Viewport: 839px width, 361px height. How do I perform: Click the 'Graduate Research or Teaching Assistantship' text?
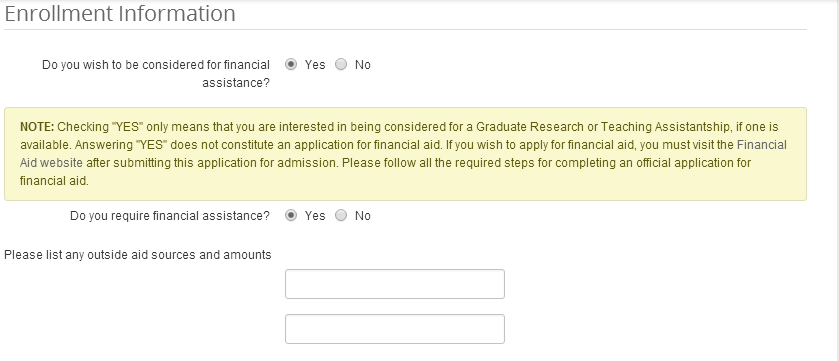coord(602,127)
